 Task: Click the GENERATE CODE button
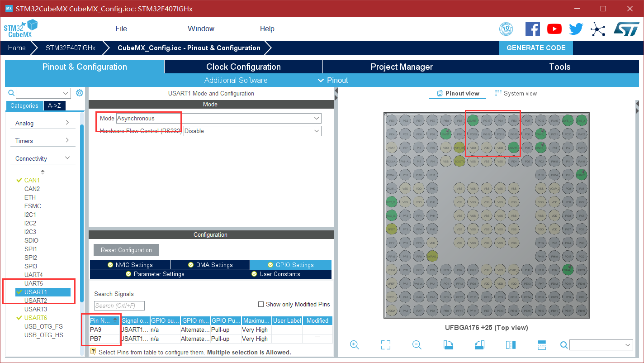tap(536, 48)
